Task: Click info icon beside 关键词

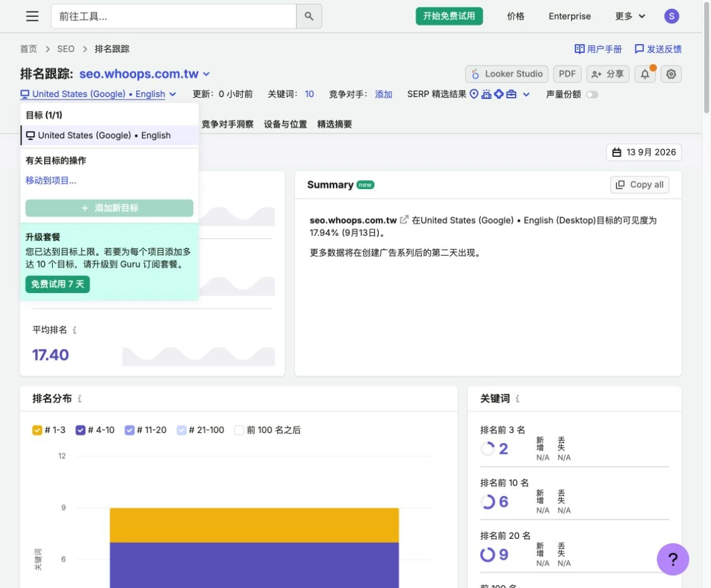Action: (517, 398)
